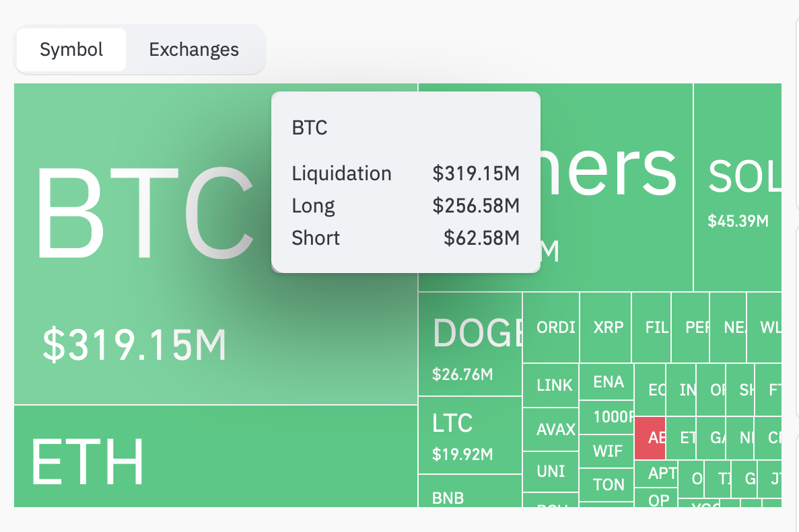Select the FIL tile
Image resolution: width=799 pixels, height=532 pixels.
point(652,328)
